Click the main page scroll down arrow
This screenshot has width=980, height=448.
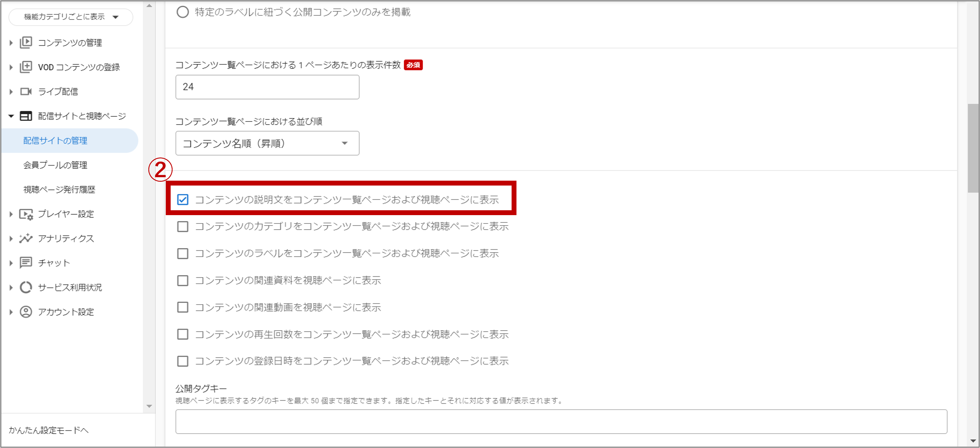pyautogui.click(x=973, y=441)
